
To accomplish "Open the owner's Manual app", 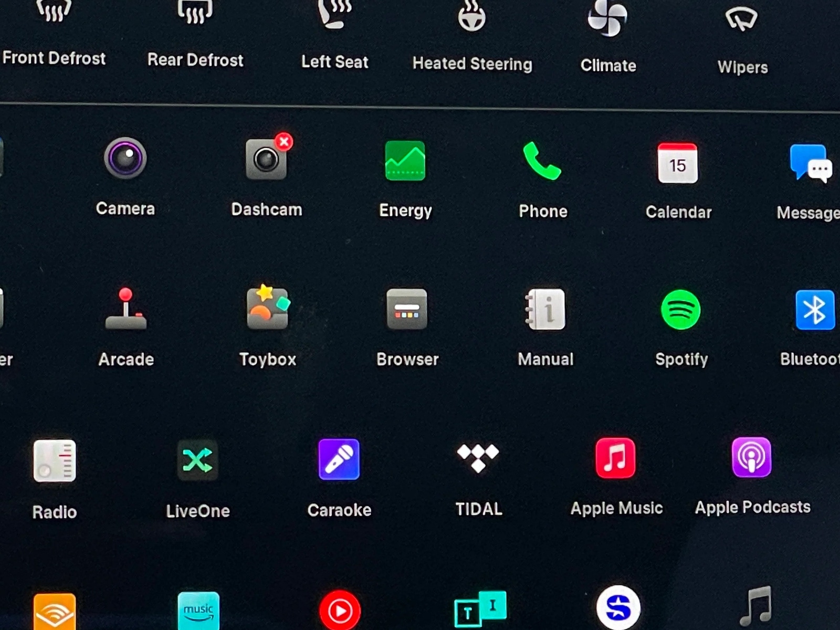I will (x=545, y=328).
